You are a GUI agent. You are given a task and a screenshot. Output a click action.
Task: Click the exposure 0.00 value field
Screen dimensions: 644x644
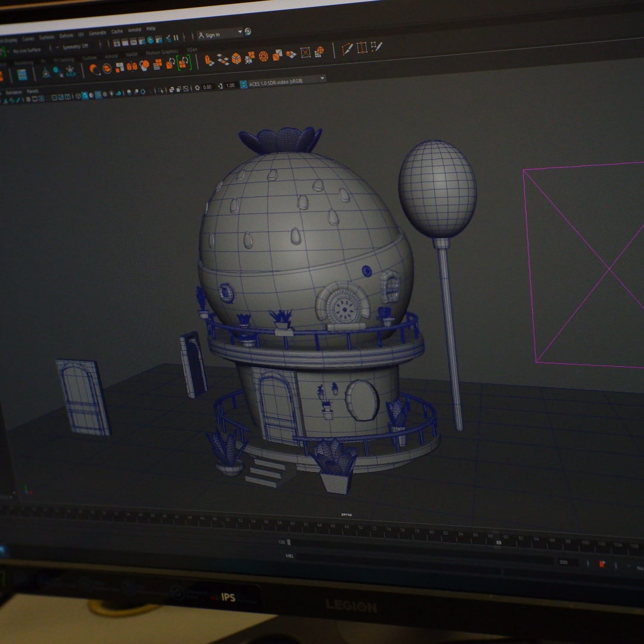coord(207,87)
